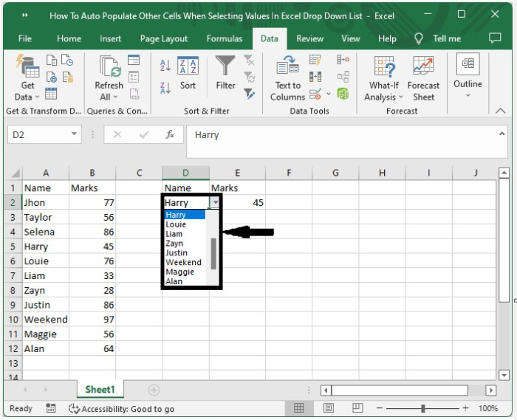This screenshot has width=517, height=420.
Task: Open the Advanced filter icon
Action: [x=250, y=94]
